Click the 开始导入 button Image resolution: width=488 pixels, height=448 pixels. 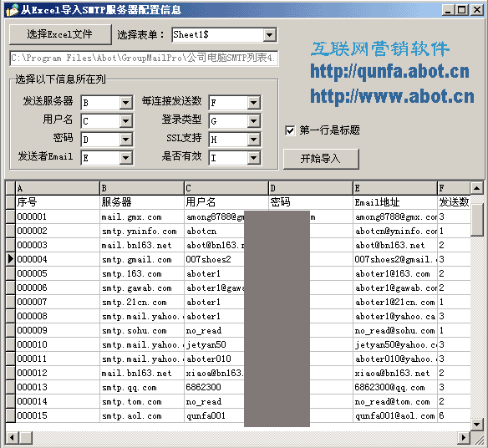pyautogui.click(x=321, y=159)
